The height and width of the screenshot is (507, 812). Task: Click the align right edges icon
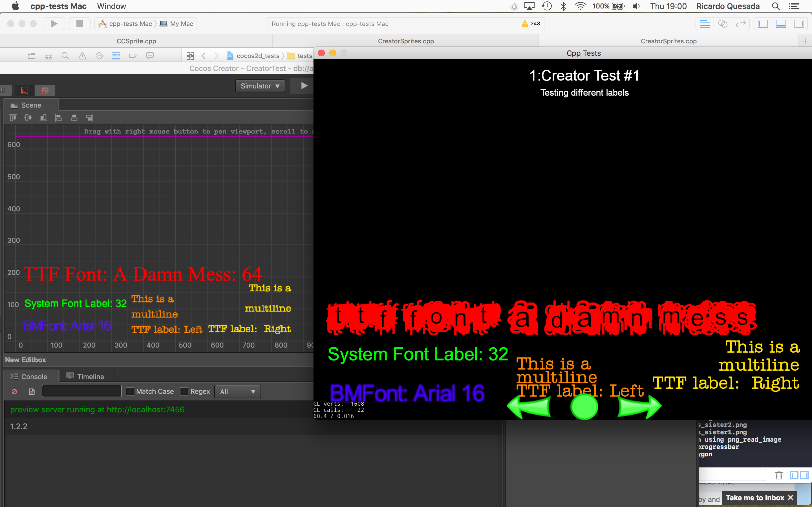pos(90,118)
